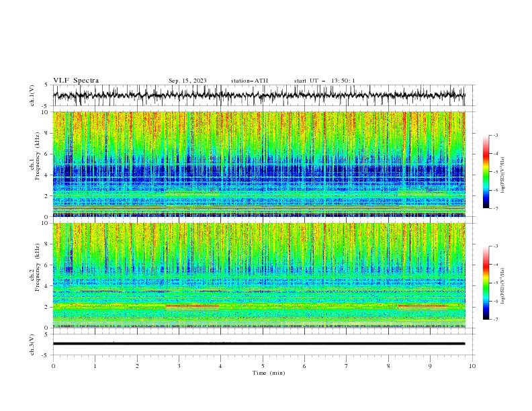Click the ch.3 black voltage trace
Image resolution: width=532 pixels, height=411 pixels.
(259, 344)
